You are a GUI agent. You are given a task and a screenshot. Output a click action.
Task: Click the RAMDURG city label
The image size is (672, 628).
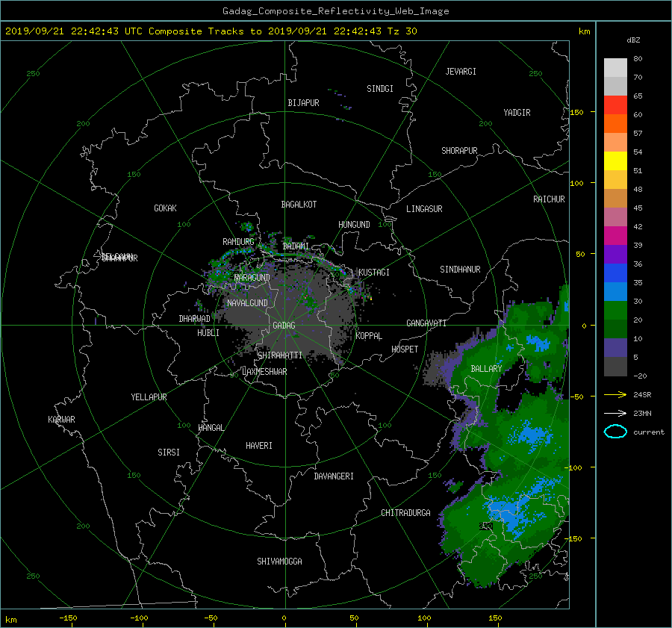click(238, 242)
